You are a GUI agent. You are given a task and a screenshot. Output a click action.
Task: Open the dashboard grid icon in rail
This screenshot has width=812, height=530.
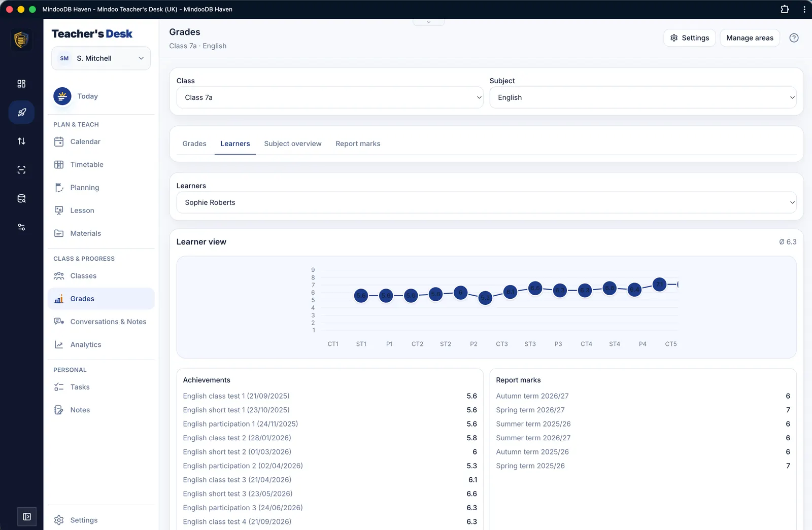tap(21, 84)
